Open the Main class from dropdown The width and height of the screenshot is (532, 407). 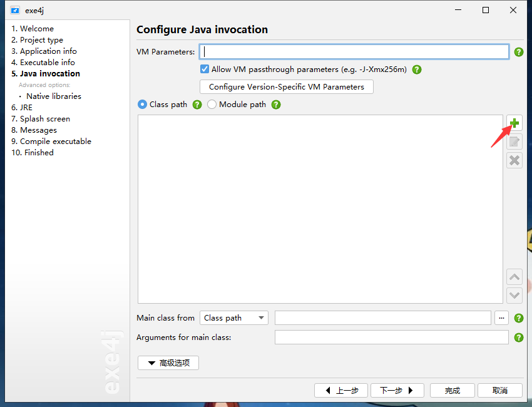(234, 318)
